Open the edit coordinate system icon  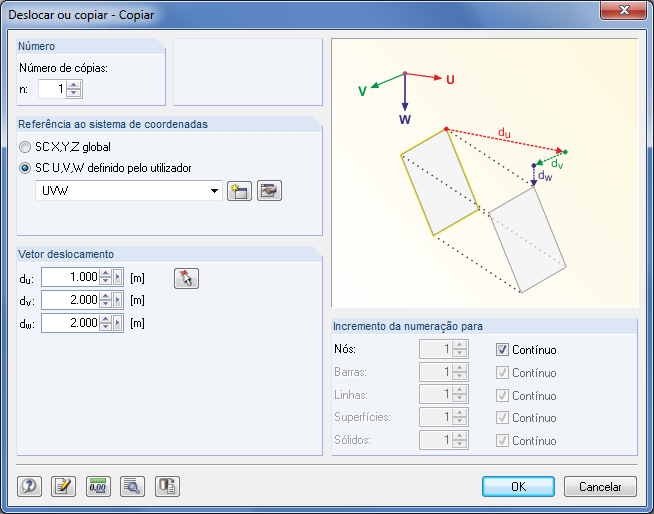click(x=269, y=191)
